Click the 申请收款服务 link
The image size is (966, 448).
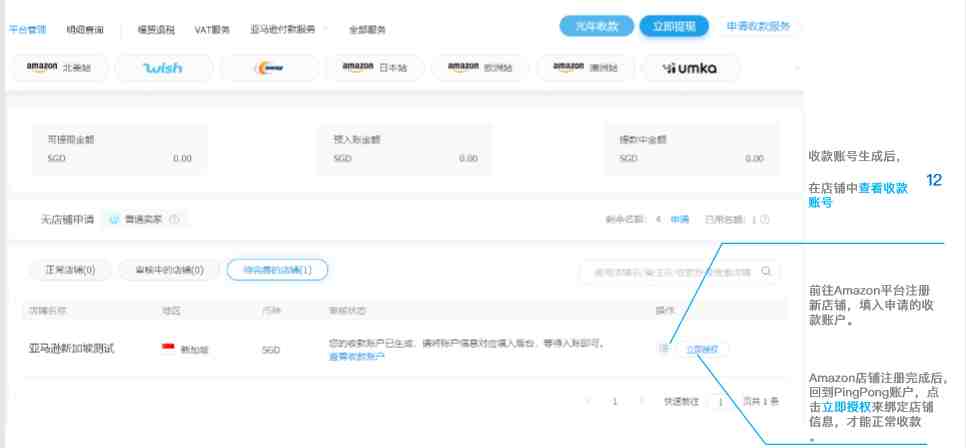pyautogui.click(x=758, y=26)
